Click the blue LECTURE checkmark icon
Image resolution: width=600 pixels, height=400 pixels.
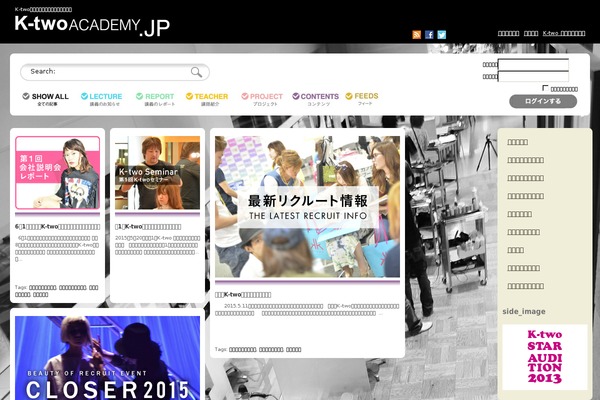pyautogui.click(x=84, y=96)
